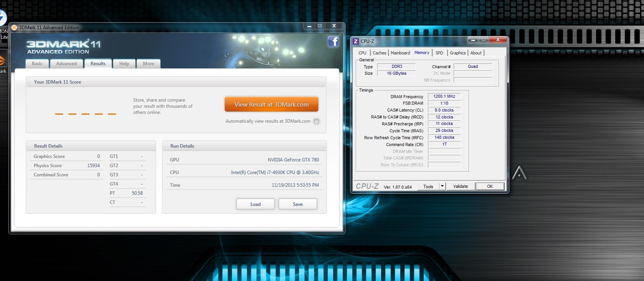Screen dimensions: 644x281
Task: Click the tRCD 12 clocks field
Action: coord(444,117)
